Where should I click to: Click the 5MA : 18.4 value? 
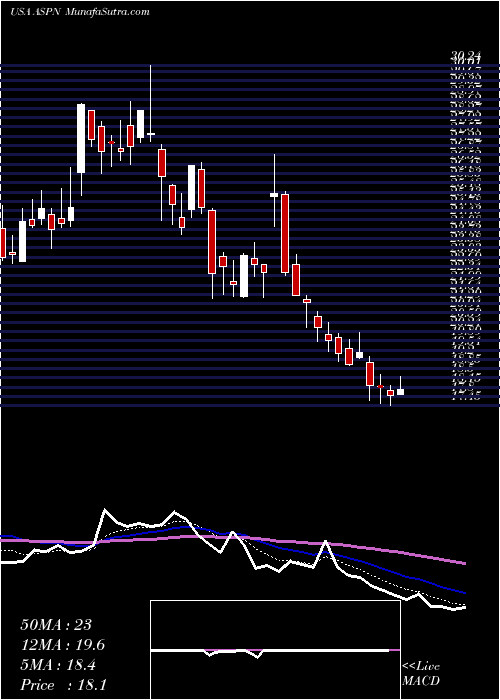pos(60,665)
